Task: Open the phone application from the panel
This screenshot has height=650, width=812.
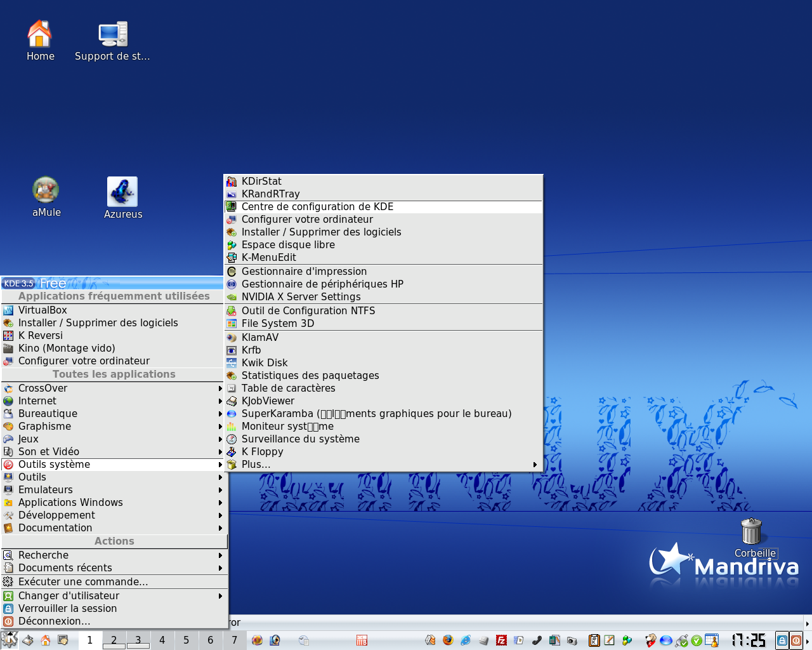Action: pyautogui.click(x=537, y=640)
